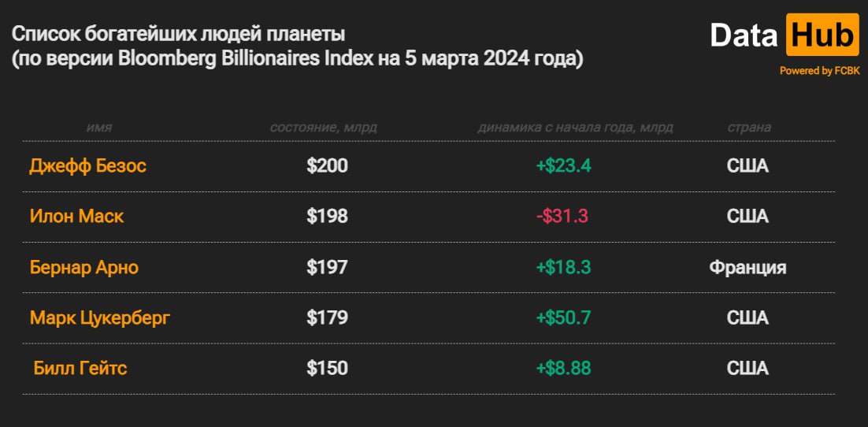This screenshot has height=427, width=868.
Task: Select the Билл Гейтс name
Action: 80,368
